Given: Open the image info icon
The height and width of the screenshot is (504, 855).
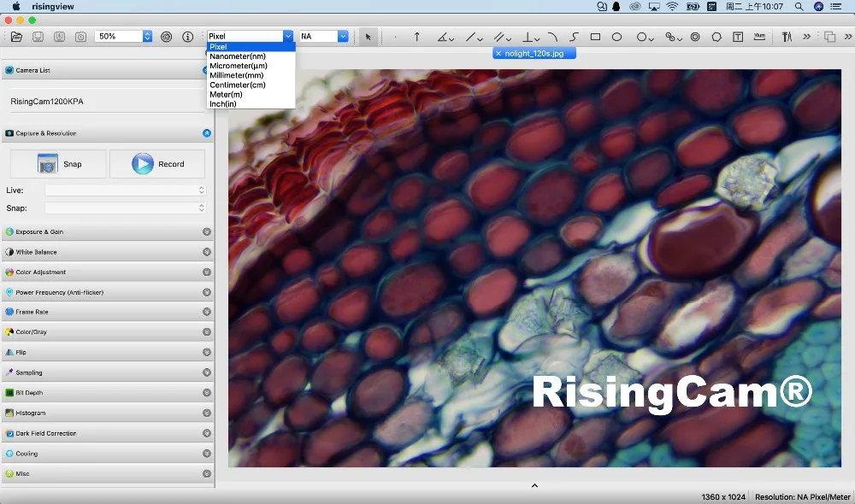Looking at the screenshot, I should [x=187, y=37].
